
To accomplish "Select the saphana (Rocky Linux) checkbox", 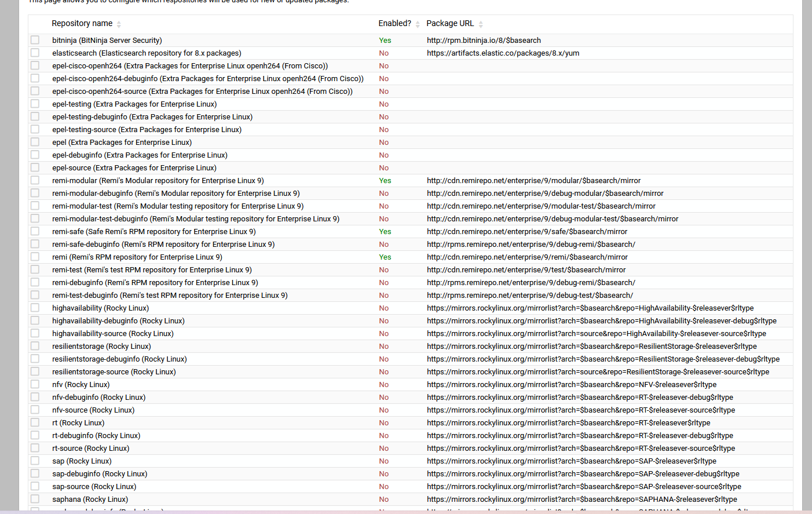I will point(35,499).
